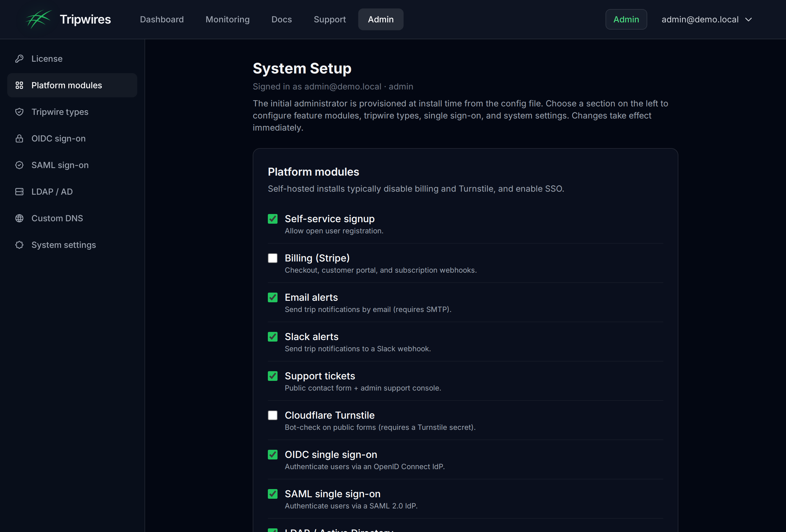Open the License sidebar section
Screen dimensions: 786x532
click(72, 59)
